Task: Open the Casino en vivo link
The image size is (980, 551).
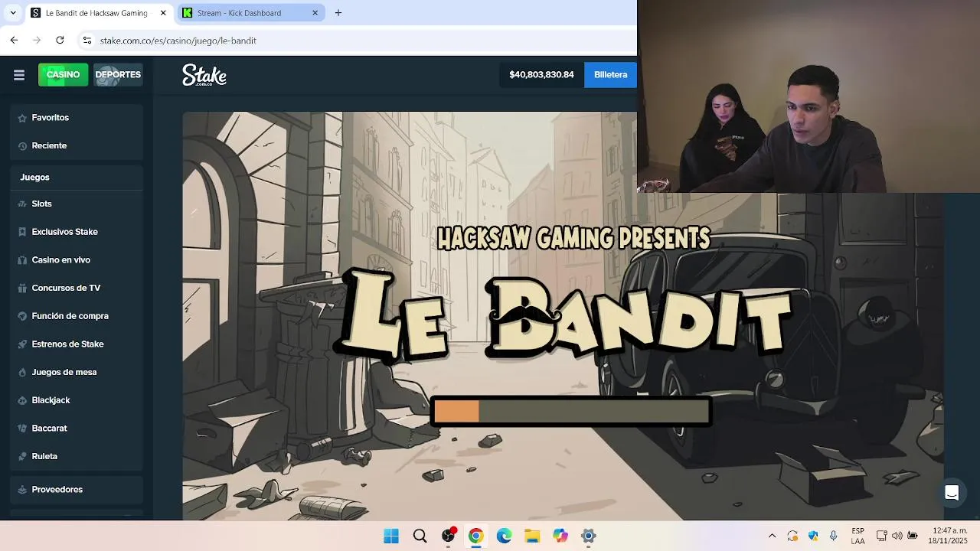Action: [x=60, y=260]
